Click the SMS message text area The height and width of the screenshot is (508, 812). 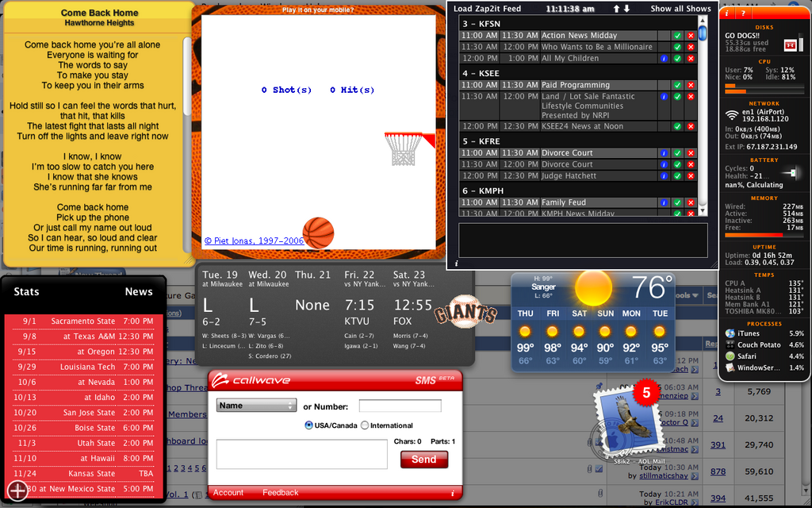pos(302,454)
